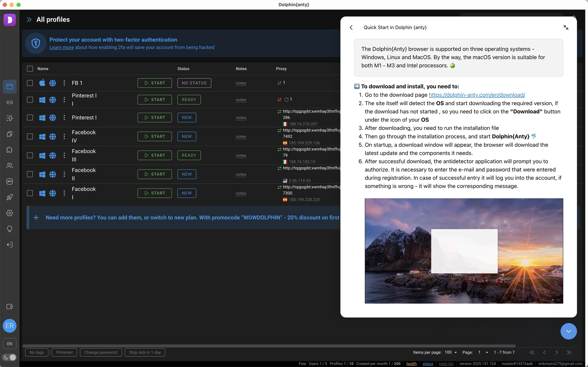Check the Facebook II profile checkbox
588x367 pixels.
click(x=30, y=174)
